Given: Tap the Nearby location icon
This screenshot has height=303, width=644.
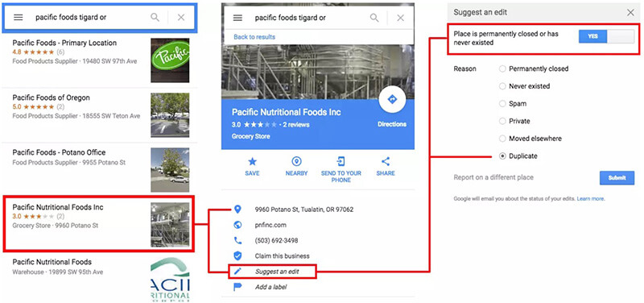Looking at the screenshot, I should tap(296, 161).
